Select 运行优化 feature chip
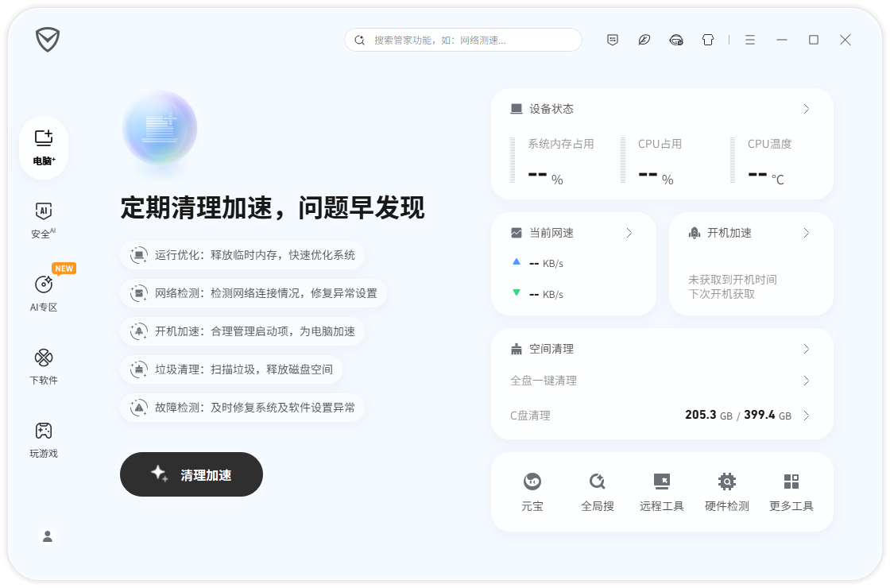The image size is (890, 588). [242, 255]
